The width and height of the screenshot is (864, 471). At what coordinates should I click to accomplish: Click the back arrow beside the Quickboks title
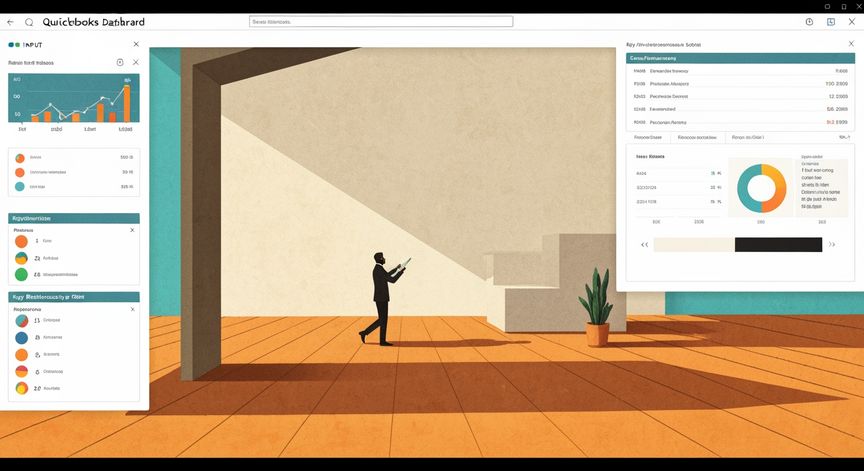point(10,22)
